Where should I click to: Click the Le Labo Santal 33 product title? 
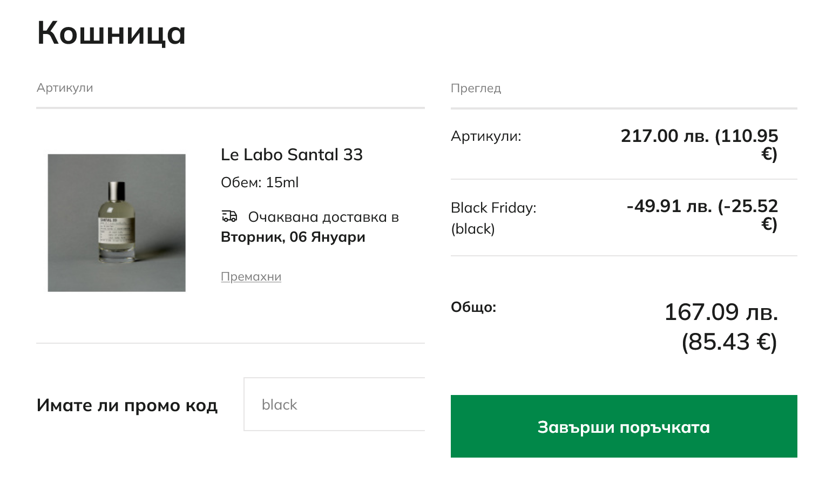[292, 155]
